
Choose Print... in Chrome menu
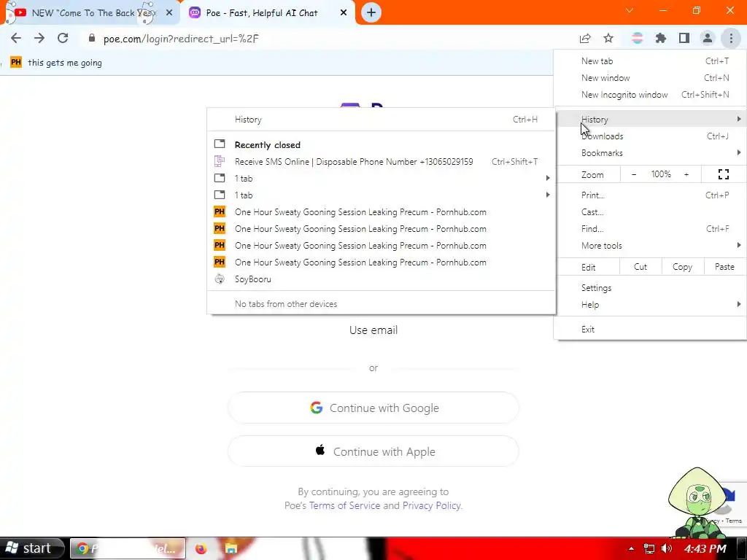tap(650, 195)
